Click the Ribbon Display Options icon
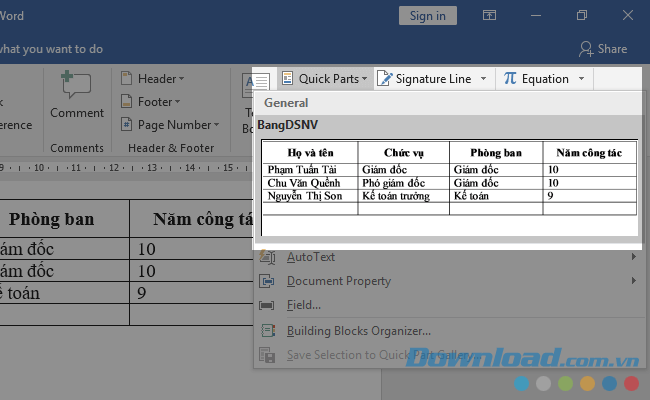Screen dimensions: 650x400 489,15
